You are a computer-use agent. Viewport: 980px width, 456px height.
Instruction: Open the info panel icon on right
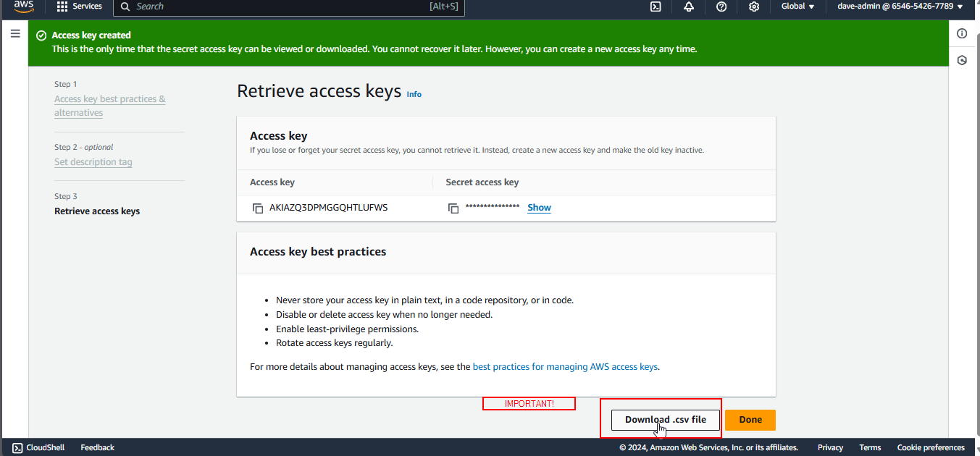click(962, 33)
